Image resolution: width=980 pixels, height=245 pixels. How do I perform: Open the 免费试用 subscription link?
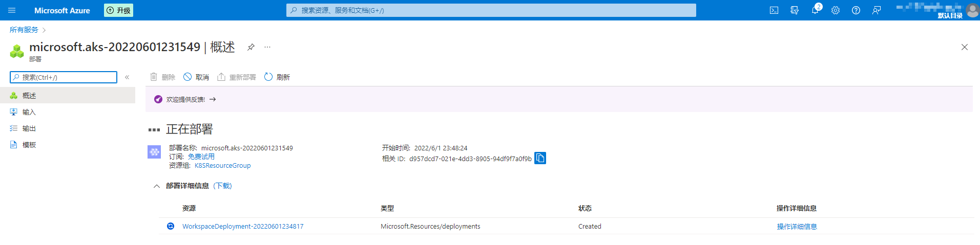point(201,157)
